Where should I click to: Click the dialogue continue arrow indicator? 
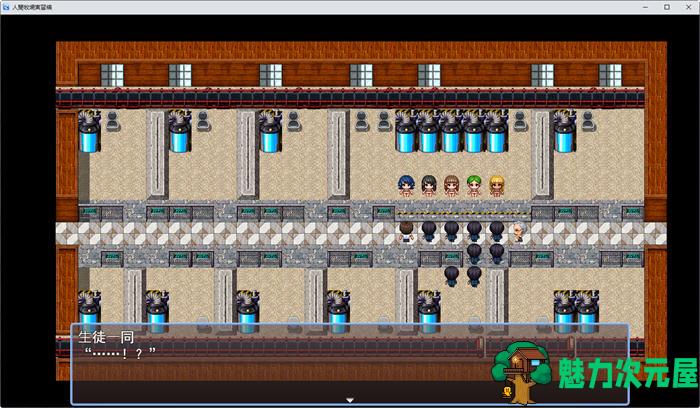click(x=350, y=400)
